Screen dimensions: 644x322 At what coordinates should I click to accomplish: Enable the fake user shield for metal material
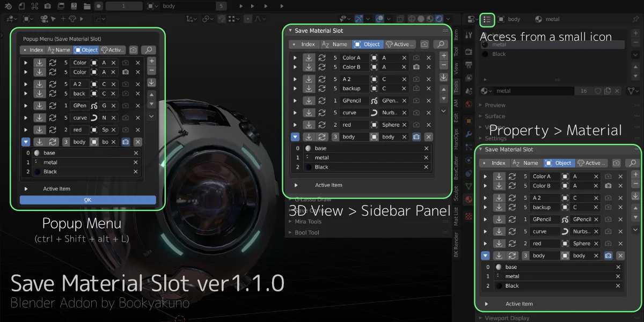[x=598, y=91]
